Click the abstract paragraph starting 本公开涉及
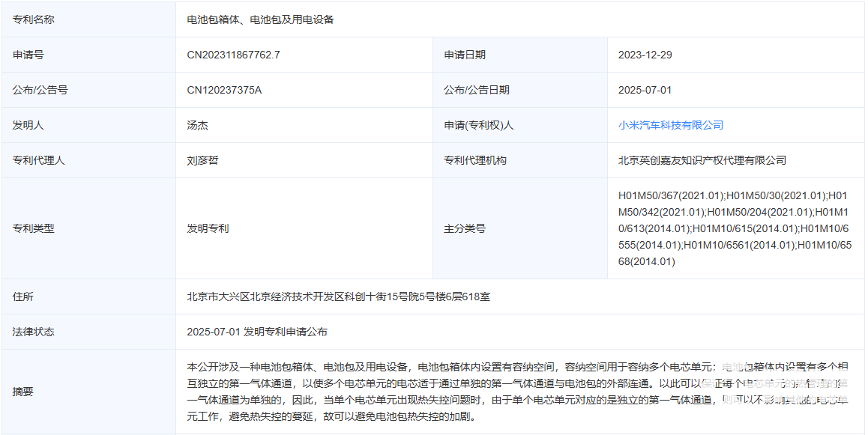Viewport: 868px width, 435px height. point(517,392)
